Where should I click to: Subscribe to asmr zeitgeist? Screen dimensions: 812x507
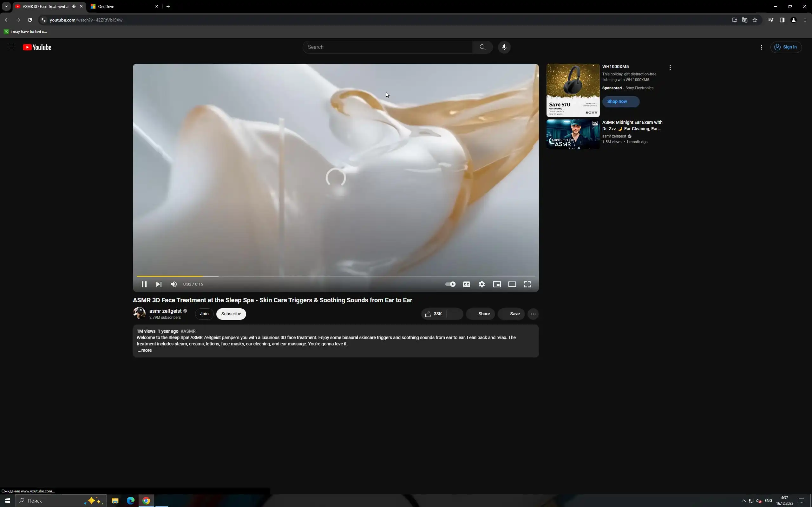[x=231, y=314]
